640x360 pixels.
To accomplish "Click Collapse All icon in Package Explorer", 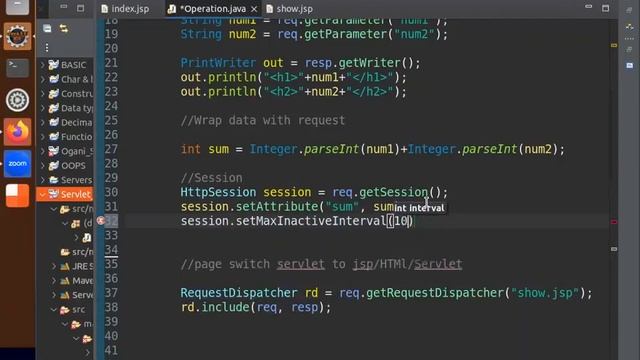I will (x=47, y=28).
